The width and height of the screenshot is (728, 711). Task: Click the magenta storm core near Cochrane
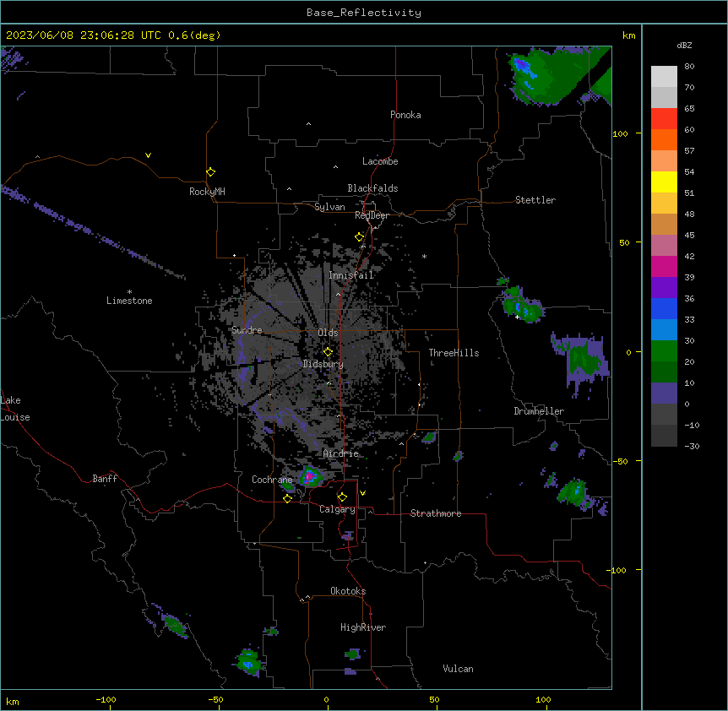pyautogui.click(x=309, y=476)
